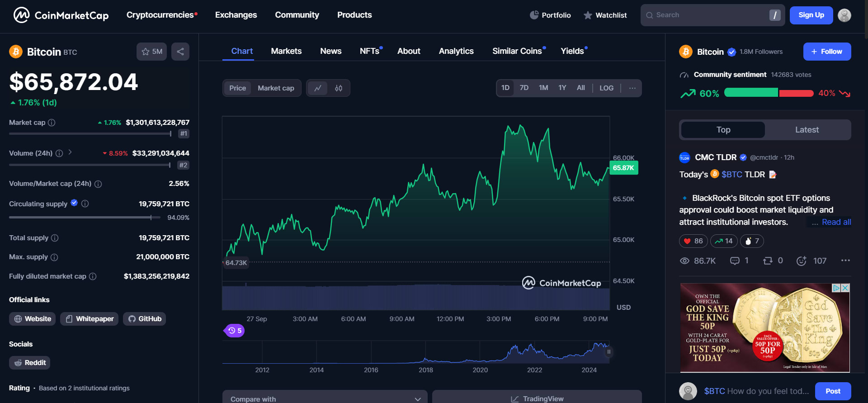Open Bitcoin GitHub link

click(x=145, y=319)
